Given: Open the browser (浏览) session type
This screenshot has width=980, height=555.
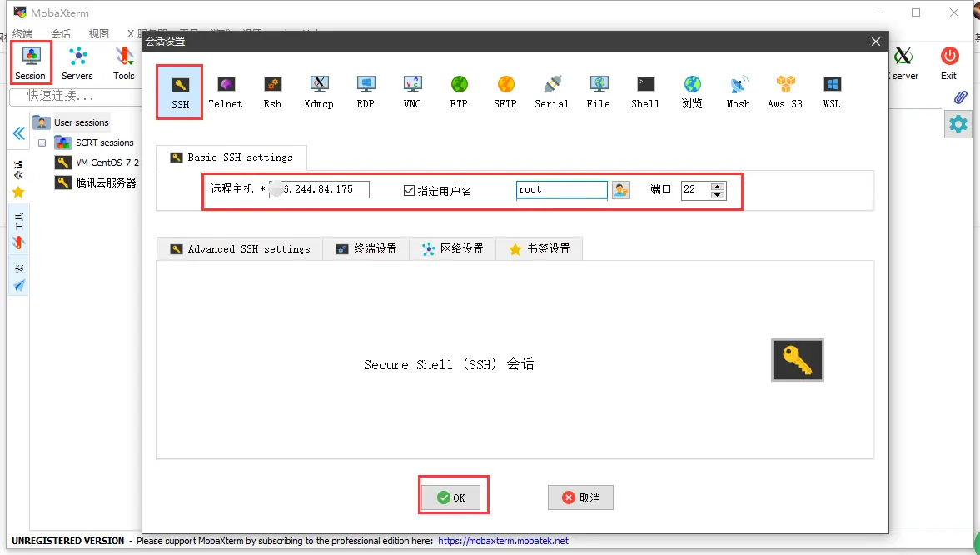Looking at the screenshot, I should [x=692, y=92].
